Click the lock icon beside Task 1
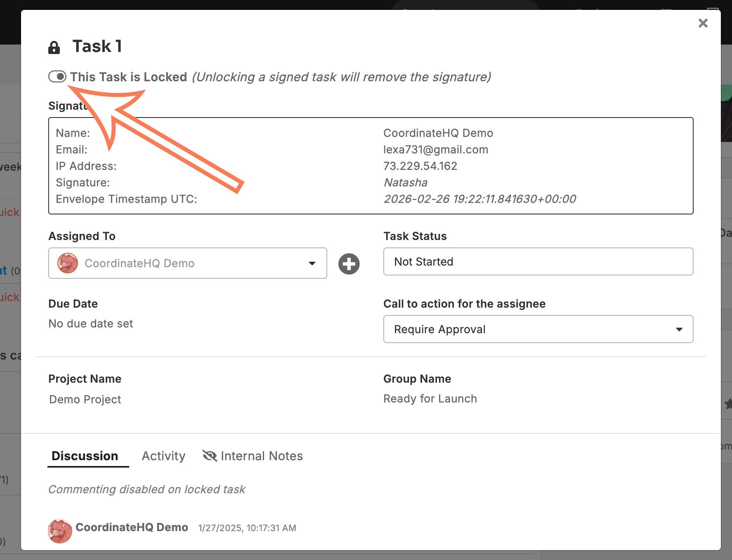Image resolution: width=732 pixels, height=560 pixels. 54,47
